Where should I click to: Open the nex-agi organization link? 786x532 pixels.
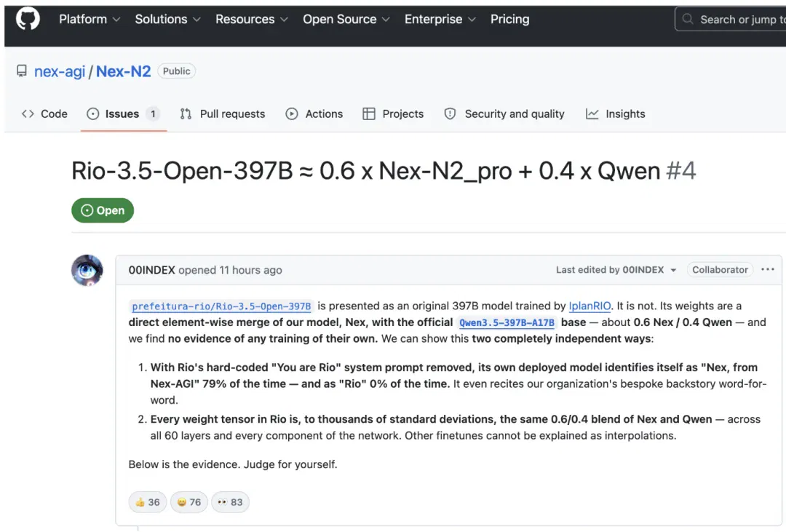[60, 71]
